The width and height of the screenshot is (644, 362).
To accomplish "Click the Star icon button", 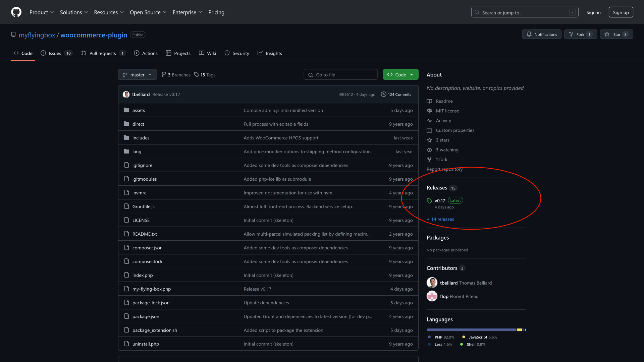I will click(x=607, y=34).
